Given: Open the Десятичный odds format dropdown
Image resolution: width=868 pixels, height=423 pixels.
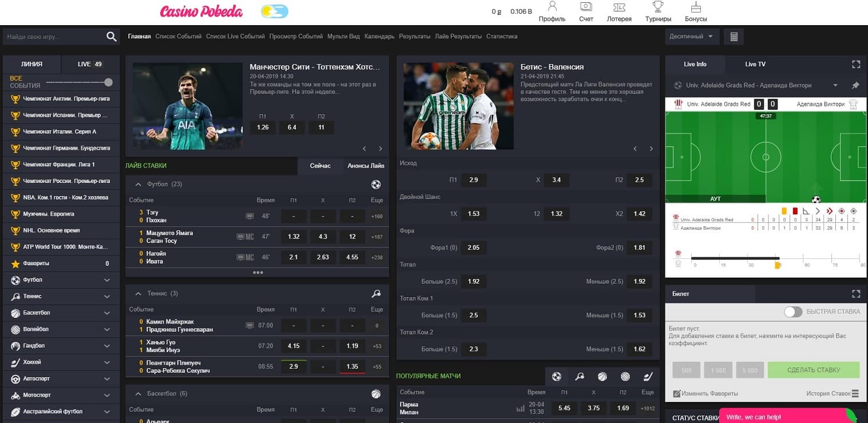Looking at the screenshot, I should 693,37.
